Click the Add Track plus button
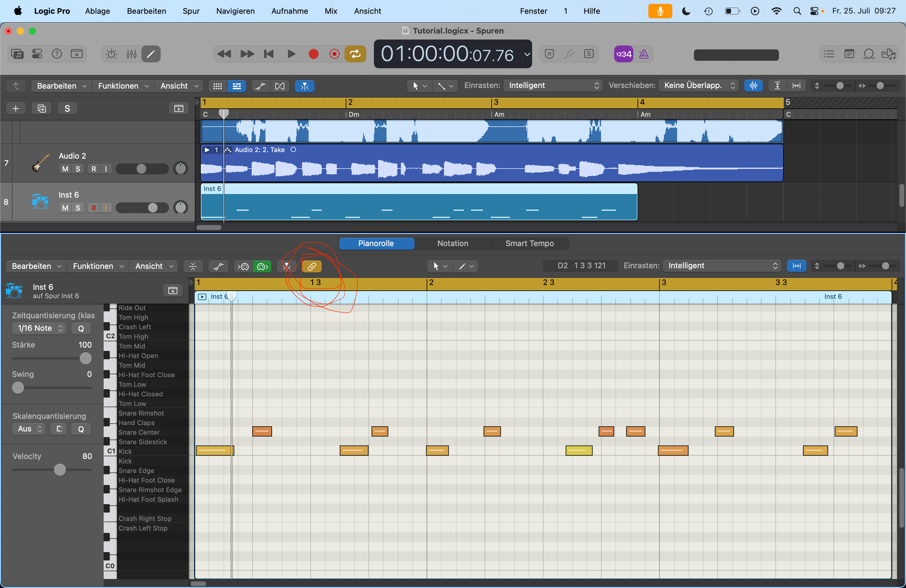The image size is (906, 588). [16, 108]
